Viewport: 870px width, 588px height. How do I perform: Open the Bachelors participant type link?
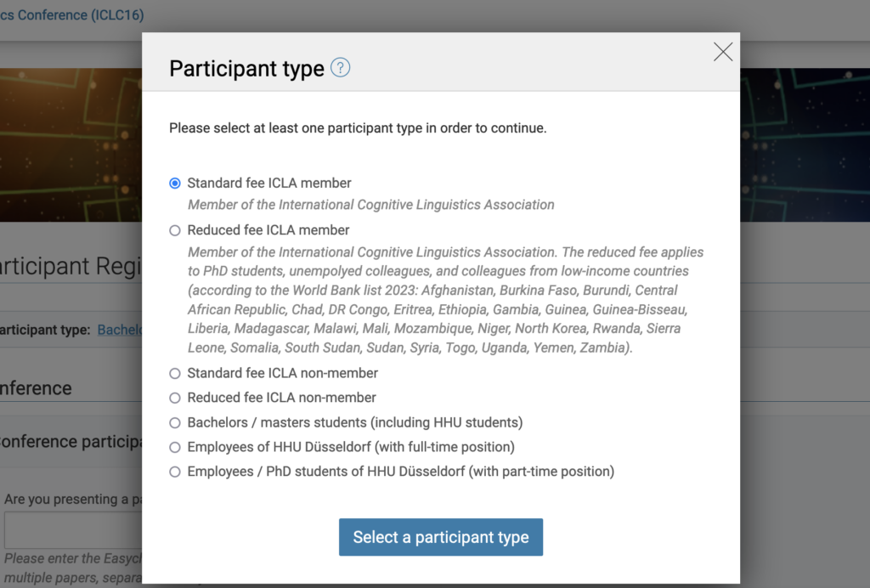(120, 330)
